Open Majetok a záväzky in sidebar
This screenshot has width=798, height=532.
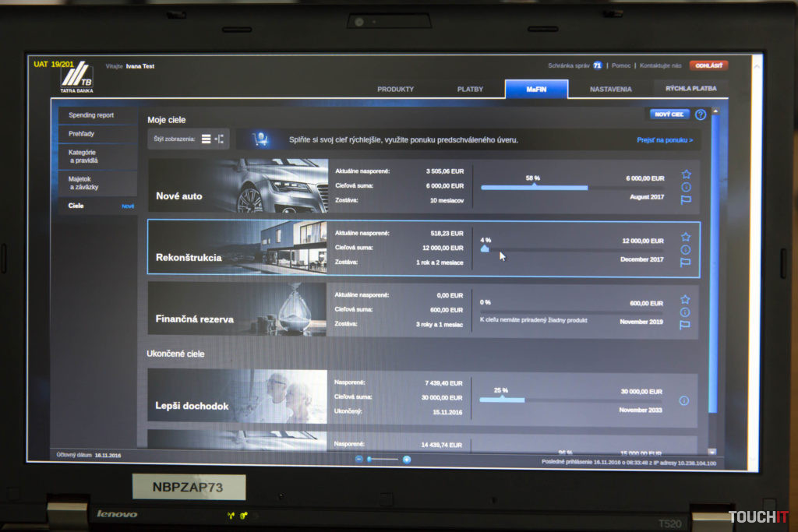pos(97,183)
